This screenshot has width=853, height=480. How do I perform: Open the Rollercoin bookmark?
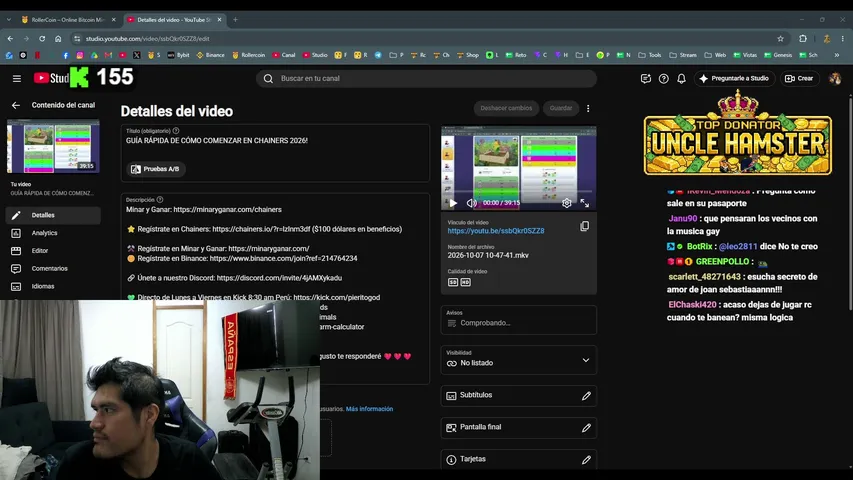coord(249,55)
